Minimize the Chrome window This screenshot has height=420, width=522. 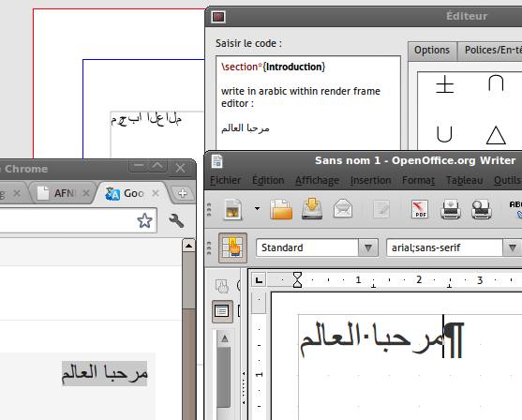139,166
